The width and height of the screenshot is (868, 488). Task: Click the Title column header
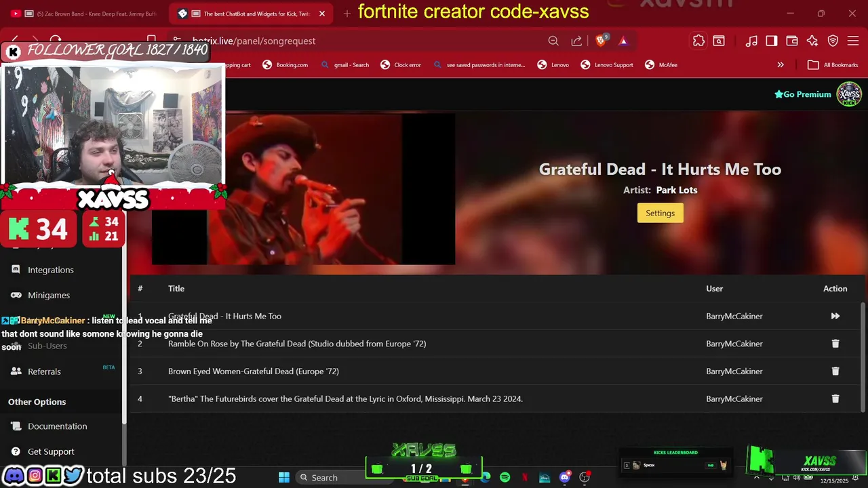pos(176,289)
